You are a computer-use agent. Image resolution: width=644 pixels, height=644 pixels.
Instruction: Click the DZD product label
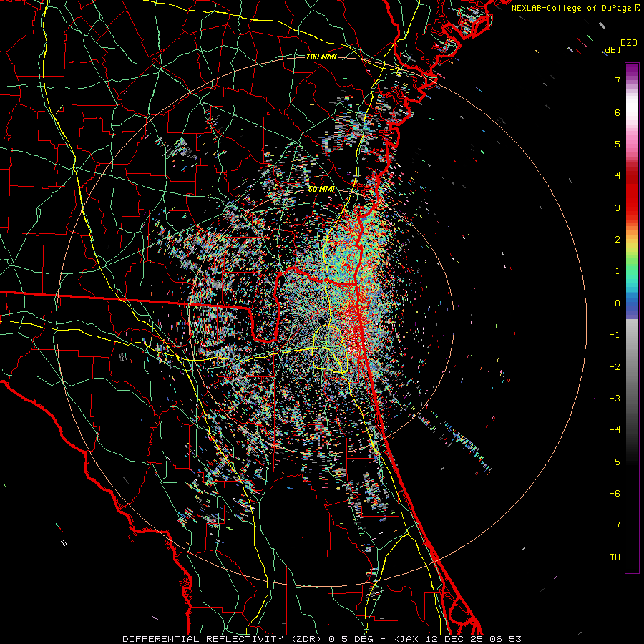[629, 43]
